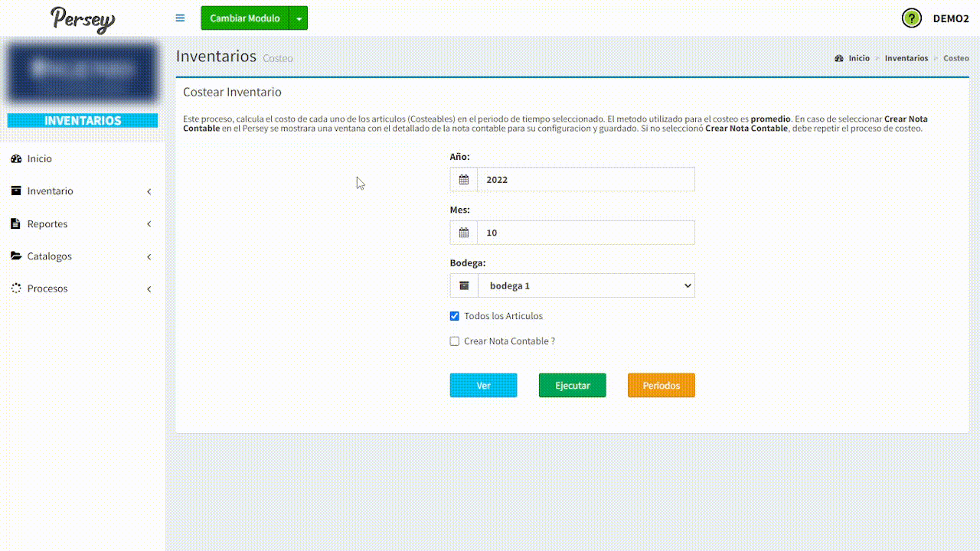Enable the Crear Nota Contable checkbox
Screen dimensions: 980x551
pyautogui.click(x=455, y=341)
